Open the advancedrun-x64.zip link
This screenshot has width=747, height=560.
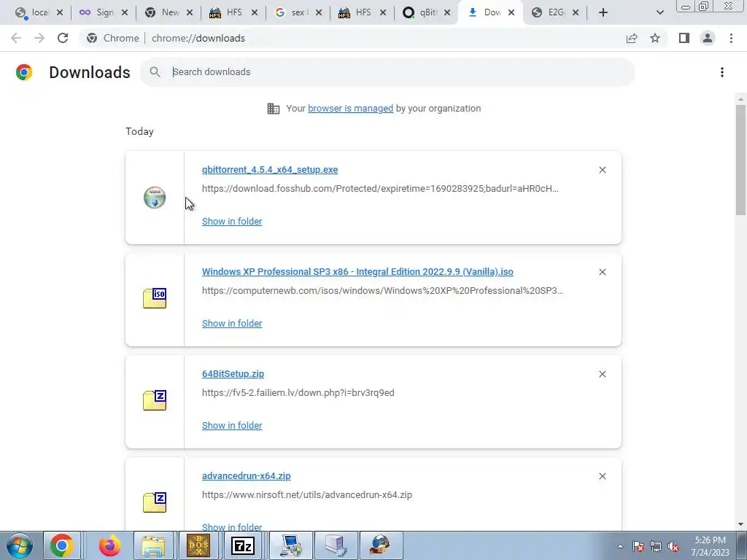(247, 476)
